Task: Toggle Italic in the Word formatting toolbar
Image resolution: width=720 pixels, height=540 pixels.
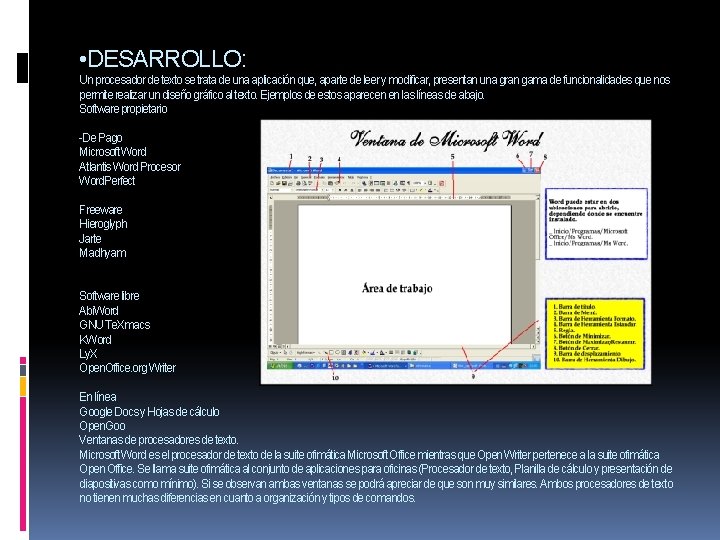Action: 346,190
